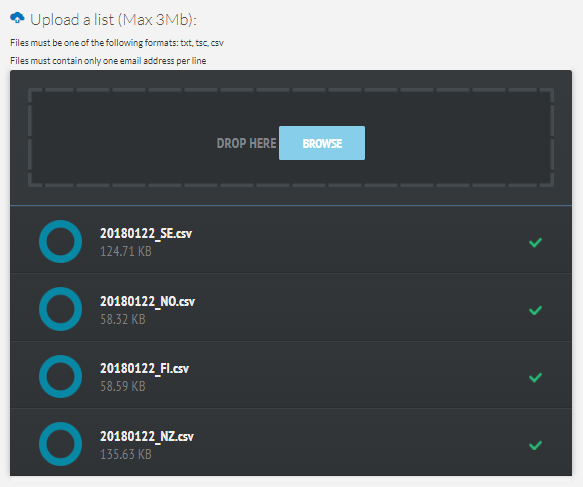Select the 20180122_NO.csv file name
This screenshot has width=583, height=487.
pyautogui.click(x=148, y=301)
